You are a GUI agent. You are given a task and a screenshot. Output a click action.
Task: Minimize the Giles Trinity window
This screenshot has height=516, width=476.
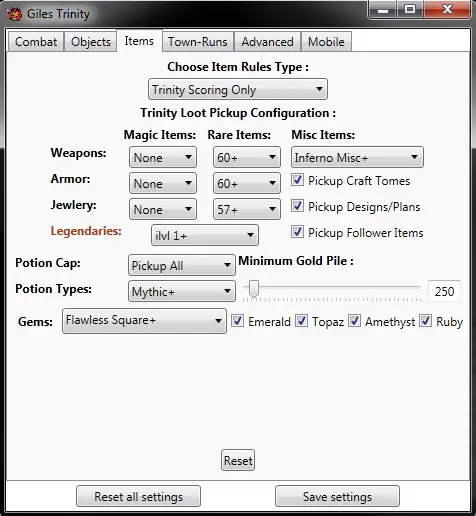click(x=383, y=9)
